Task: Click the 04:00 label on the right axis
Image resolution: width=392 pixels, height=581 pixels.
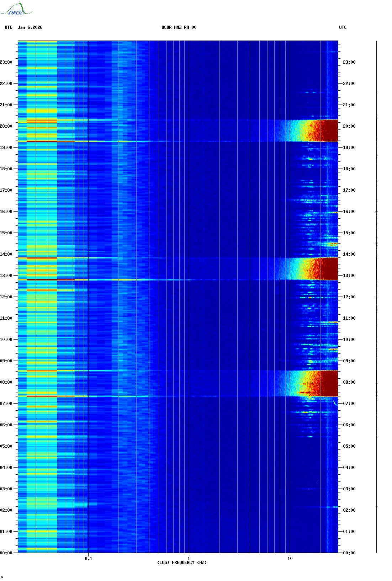Action: [x=349, y=468]
